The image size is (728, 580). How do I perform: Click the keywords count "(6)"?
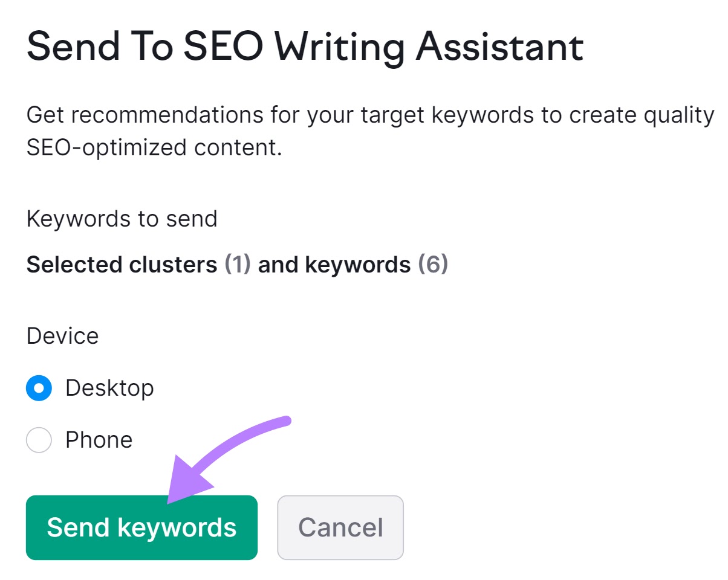[x=433, y=265]
